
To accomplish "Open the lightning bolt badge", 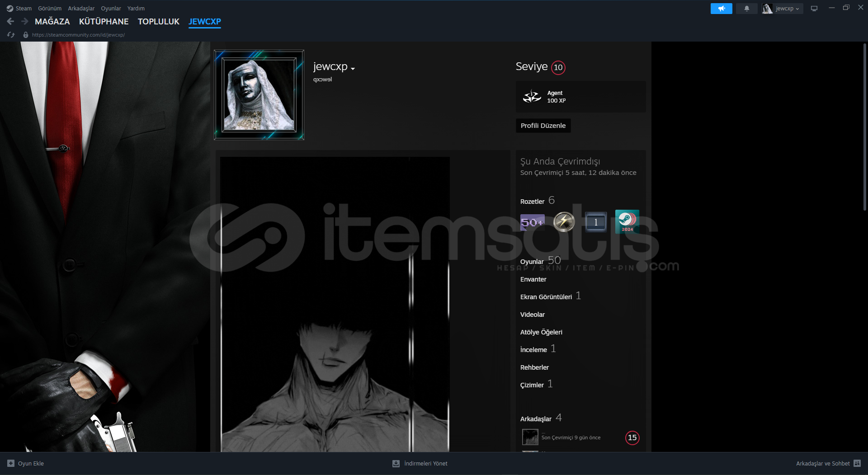I will pyautogui.click(x=564, y=222).
